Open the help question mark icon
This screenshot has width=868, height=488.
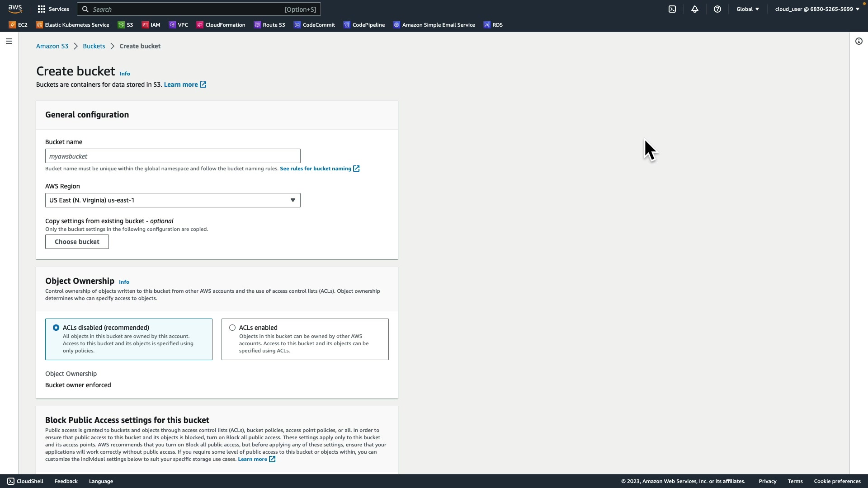[x=717, y=9]
